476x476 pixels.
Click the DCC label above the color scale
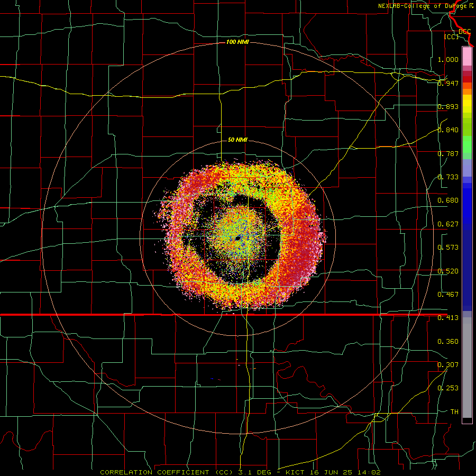point(464,32)
